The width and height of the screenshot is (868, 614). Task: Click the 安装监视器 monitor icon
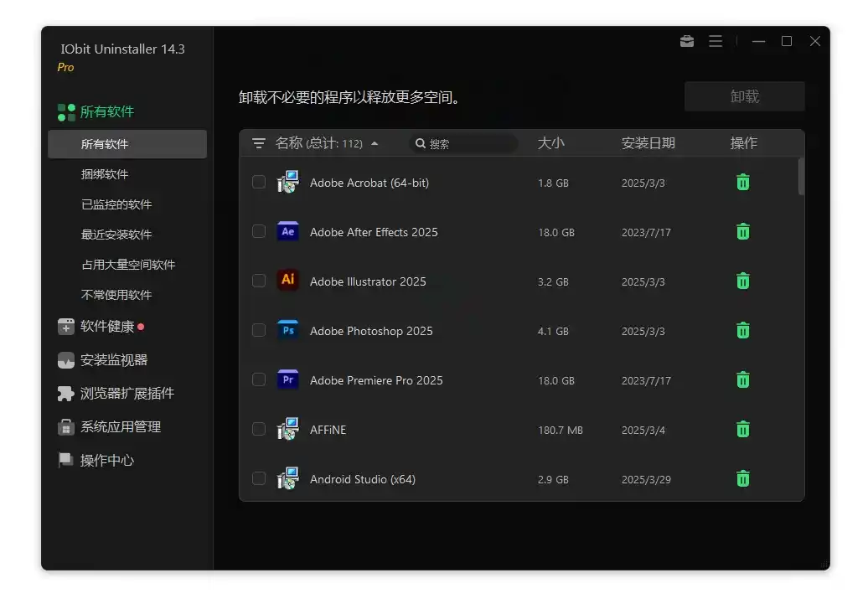66,360
